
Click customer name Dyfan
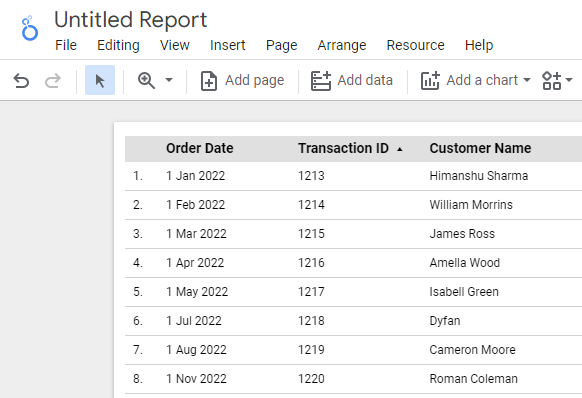[445, 320]
